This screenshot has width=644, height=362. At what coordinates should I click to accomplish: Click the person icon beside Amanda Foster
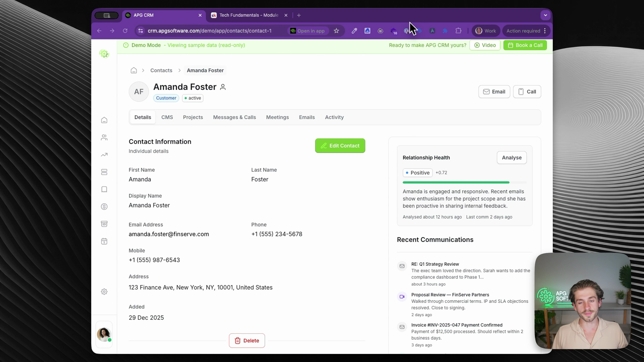tap(223, 87)
